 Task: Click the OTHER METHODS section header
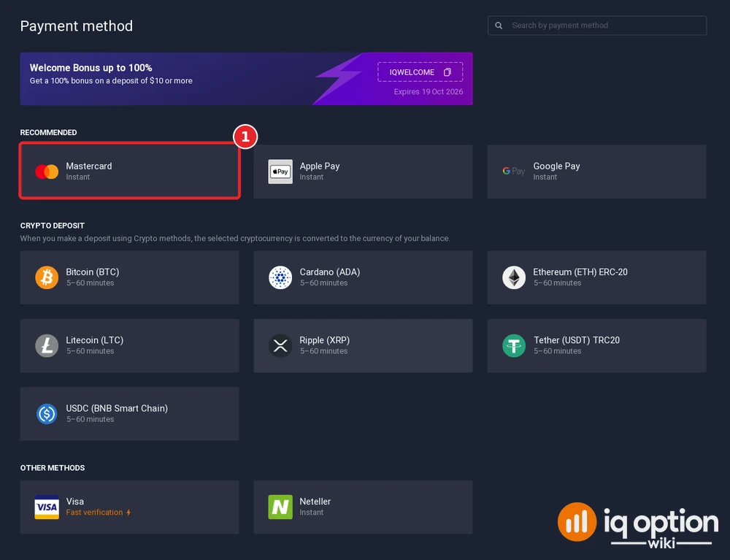(52, 468)
